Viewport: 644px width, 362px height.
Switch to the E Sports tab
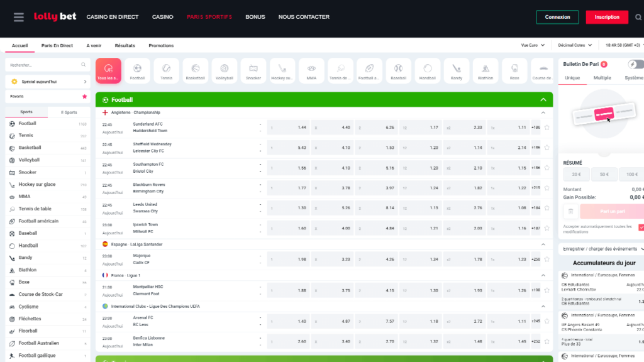[69, 112]
